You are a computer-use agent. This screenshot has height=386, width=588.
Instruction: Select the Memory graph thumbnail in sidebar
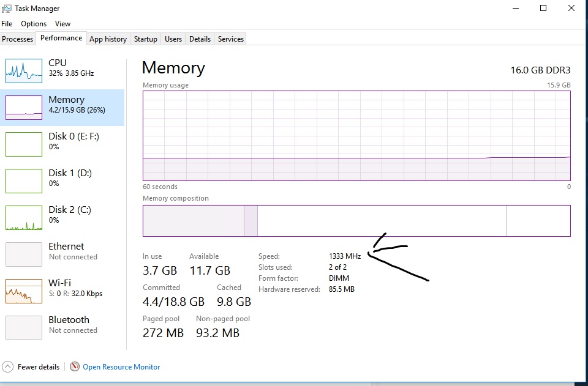24,108
